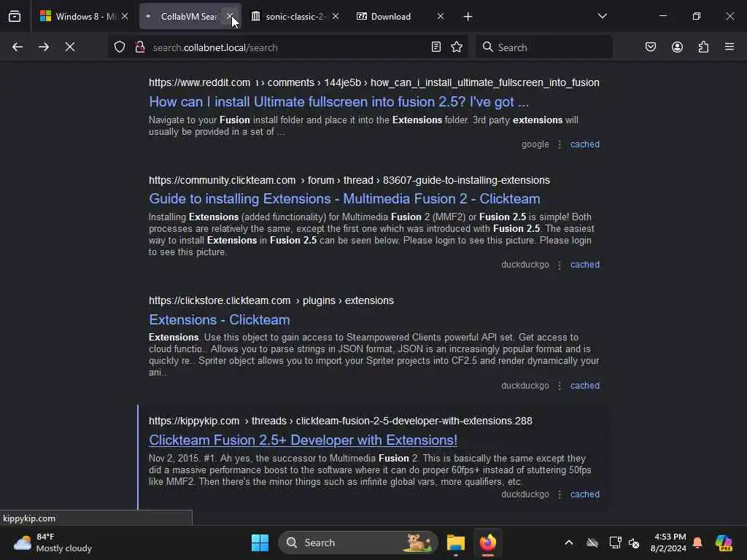Click the taskbar Search box
The width and height of the screenshot is (747, 560).
tap(357, 542)
